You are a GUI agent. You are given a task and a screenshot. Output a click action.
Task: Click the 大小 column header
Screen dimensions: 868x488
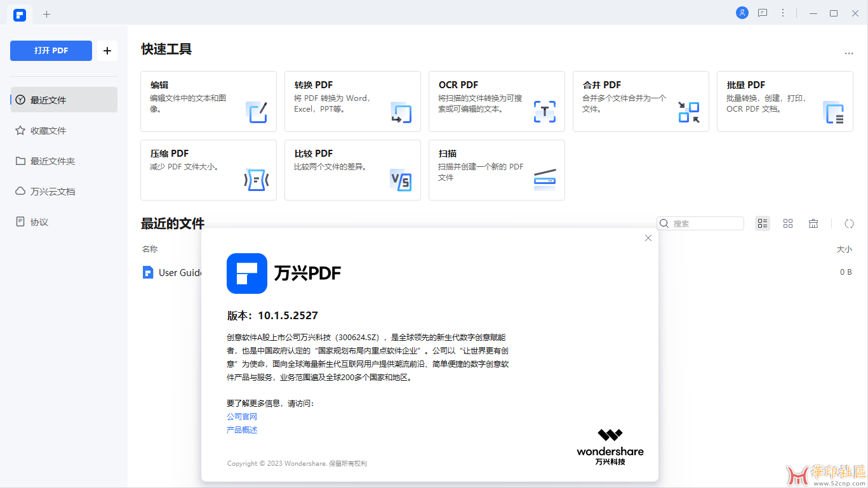click(845, 249)
